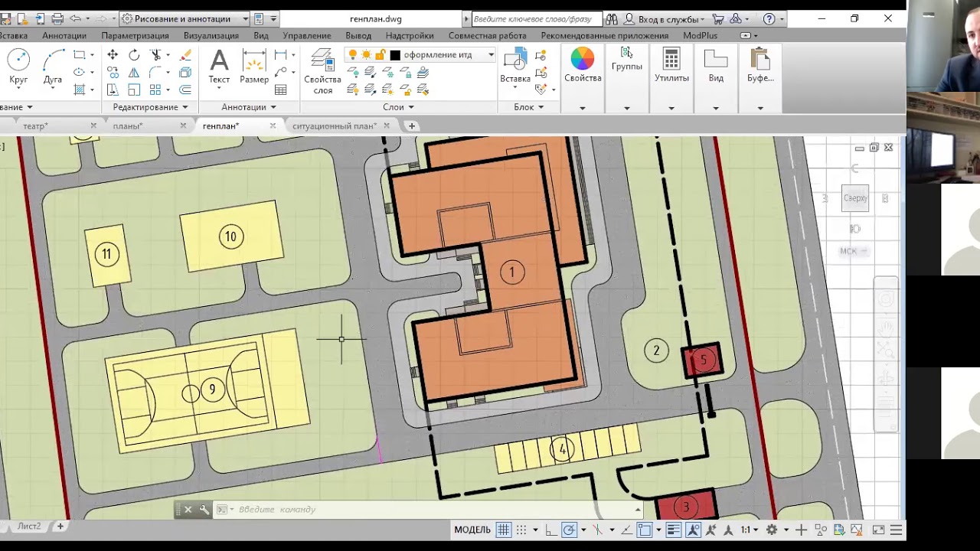
Task: Go to the ModPlus ribbon tab
Action: click(701, 35)
